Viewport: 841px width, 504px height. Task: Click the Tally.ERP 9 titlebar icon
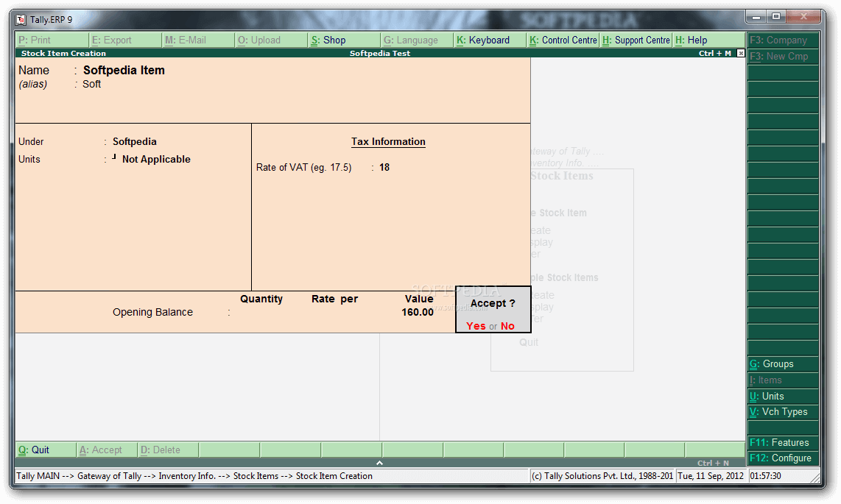coord(20,19)
